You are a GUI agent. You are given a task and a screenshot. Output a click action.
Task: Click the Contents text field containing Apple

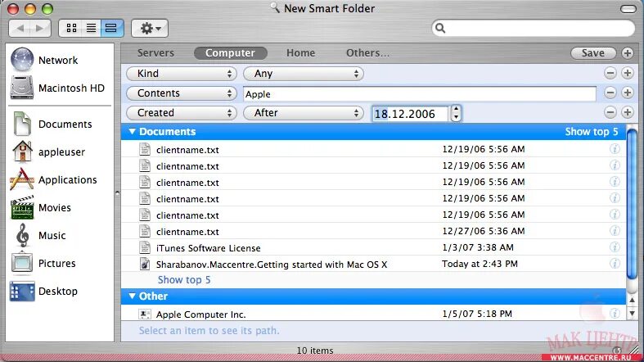coord(419,94)
